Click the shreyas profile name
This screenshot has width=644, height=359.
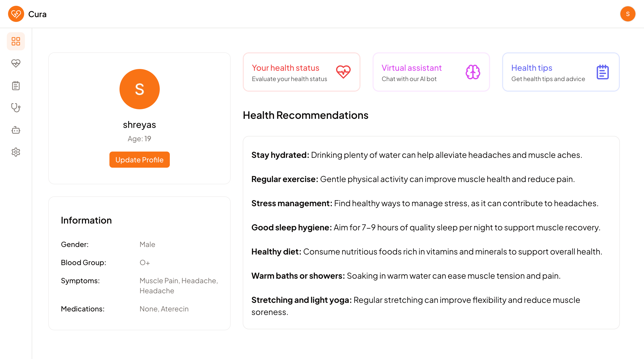tap(140, 125)
